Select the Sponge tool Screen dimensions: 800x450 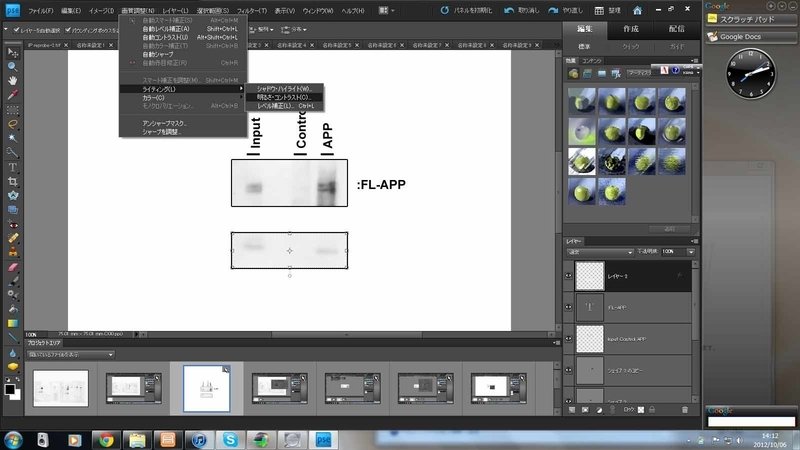tap(13, 366)
